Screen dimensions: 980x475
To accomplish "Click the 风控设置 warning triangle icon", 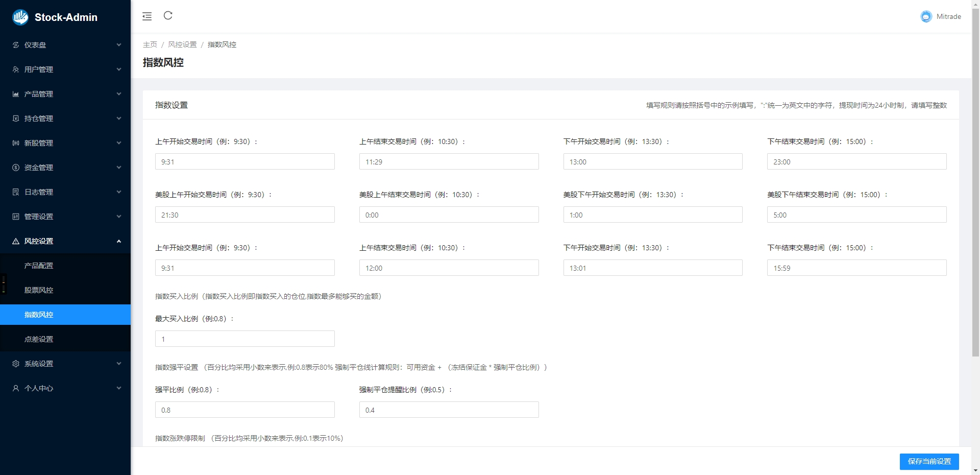I will click(16, 241).
